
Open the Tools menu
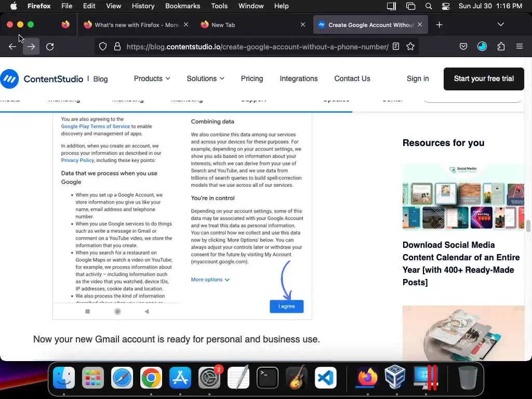[x=219, y=6]
